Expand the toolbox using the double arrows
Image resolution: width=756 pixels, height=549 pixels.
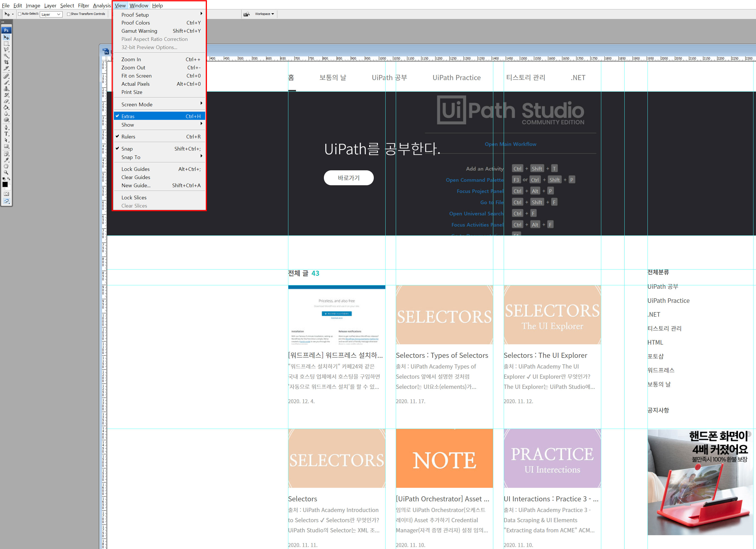click(3, 22)
